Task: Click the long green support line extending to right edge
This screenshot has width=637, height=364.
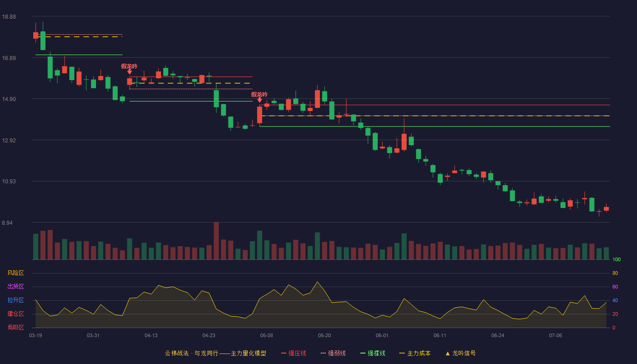Action: tap(435, 126)
